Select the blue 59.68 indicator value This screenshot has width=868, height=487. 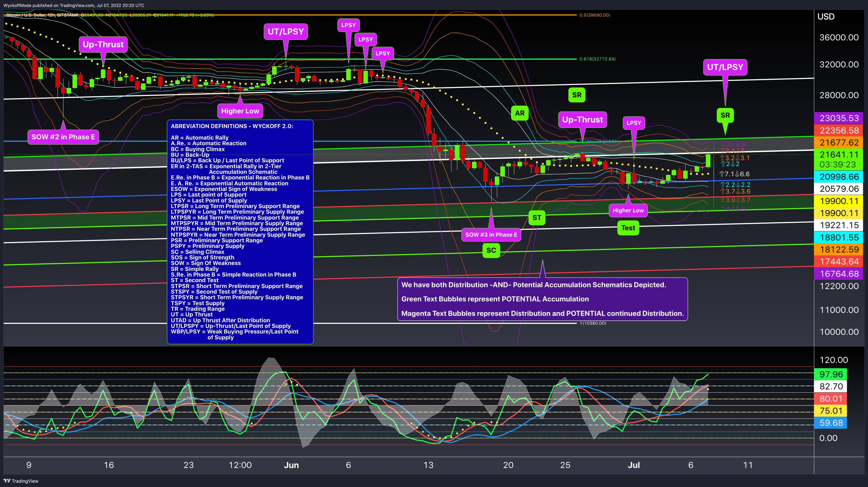(x=831, y=423)
